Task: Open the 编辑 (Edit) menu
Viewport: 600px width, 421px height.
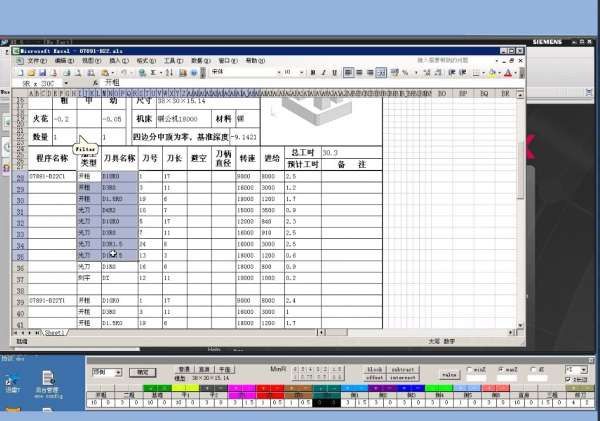Action: coord(64,60)
